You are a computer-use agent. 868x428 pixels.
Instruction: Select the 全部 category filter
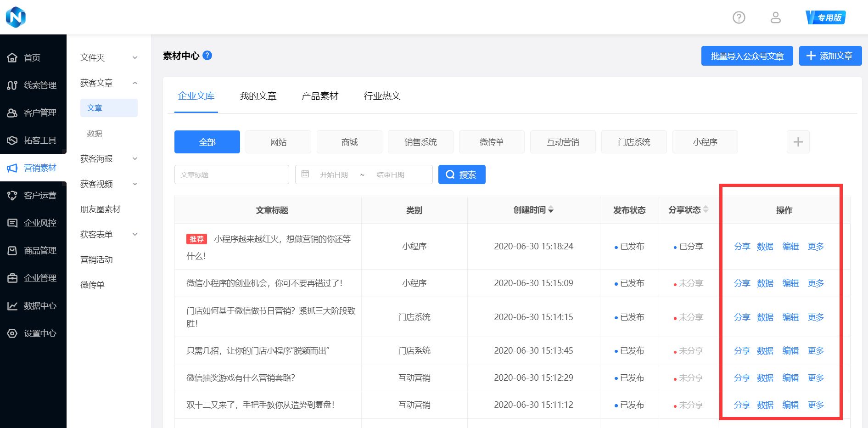click(x=207, y=142)
